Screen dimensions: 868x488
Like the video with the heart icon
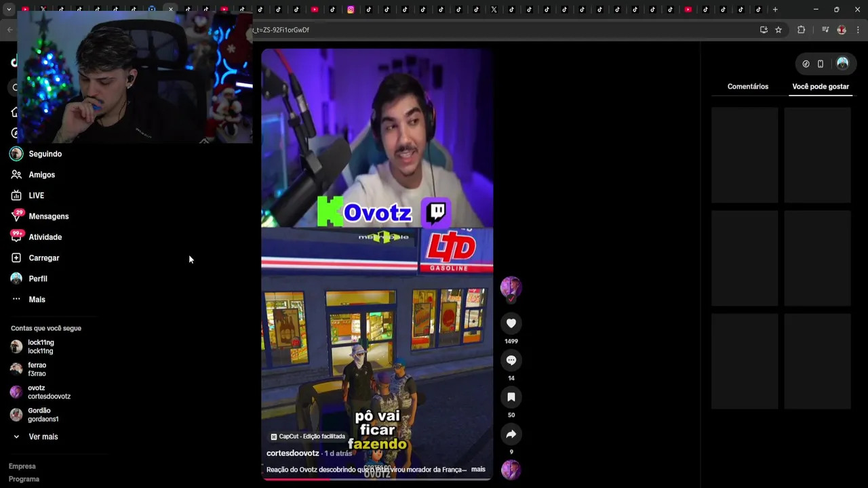pyautogui.click(x=511, y=323)
